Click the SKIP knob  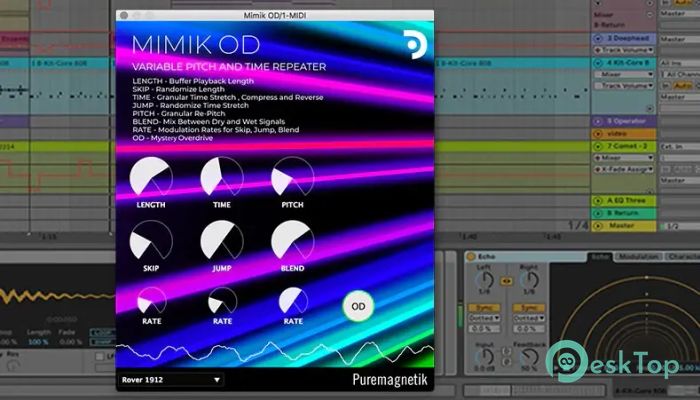[x=151, y=240]
